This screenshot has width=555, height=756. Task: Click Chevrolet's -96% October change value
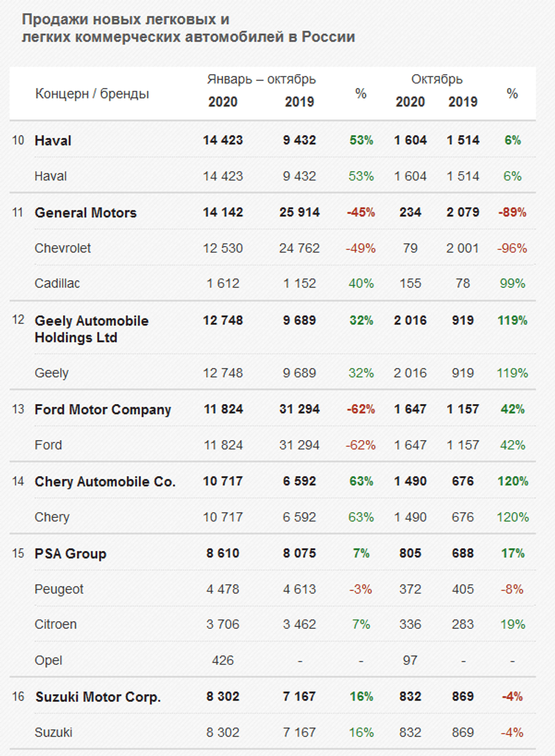tap(512, 248)
